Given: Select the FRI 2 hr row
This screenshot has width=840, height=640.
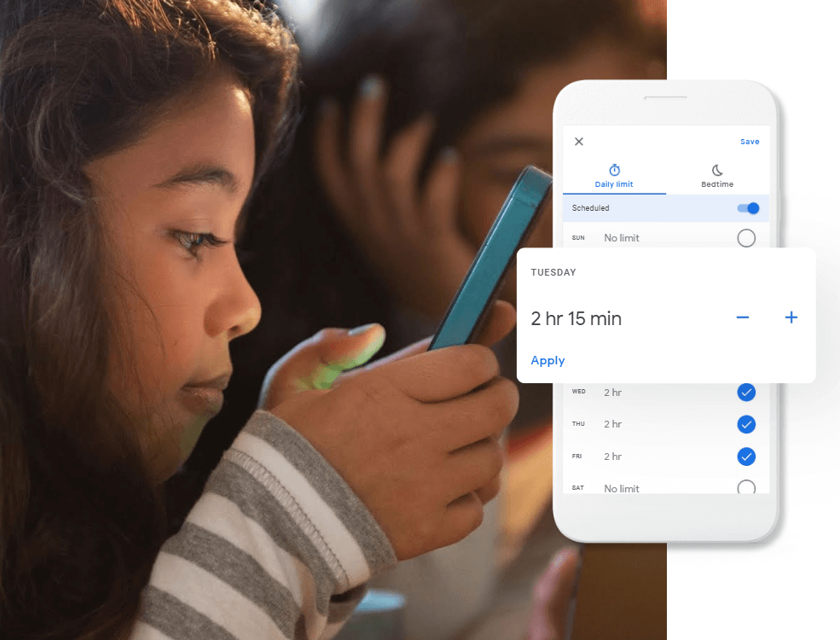Looking at the screenshot, I should [666, 457].
